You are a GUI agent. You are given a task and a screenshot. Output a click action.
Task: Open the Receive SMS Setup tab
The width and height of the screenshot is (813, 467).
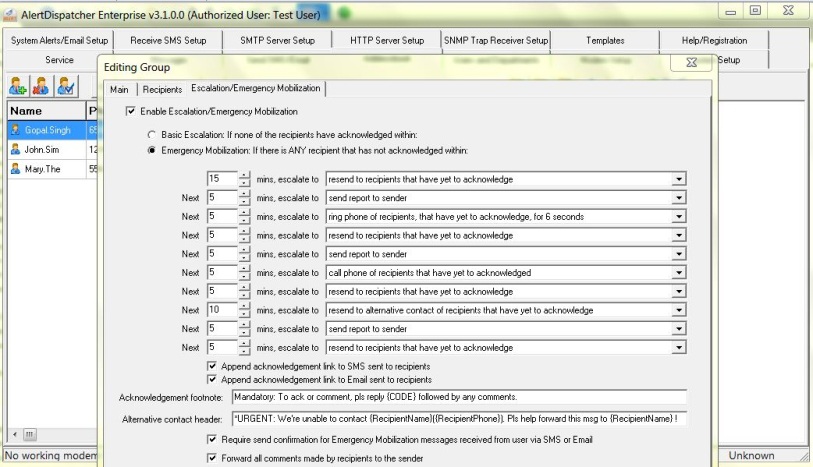(168, 40)
